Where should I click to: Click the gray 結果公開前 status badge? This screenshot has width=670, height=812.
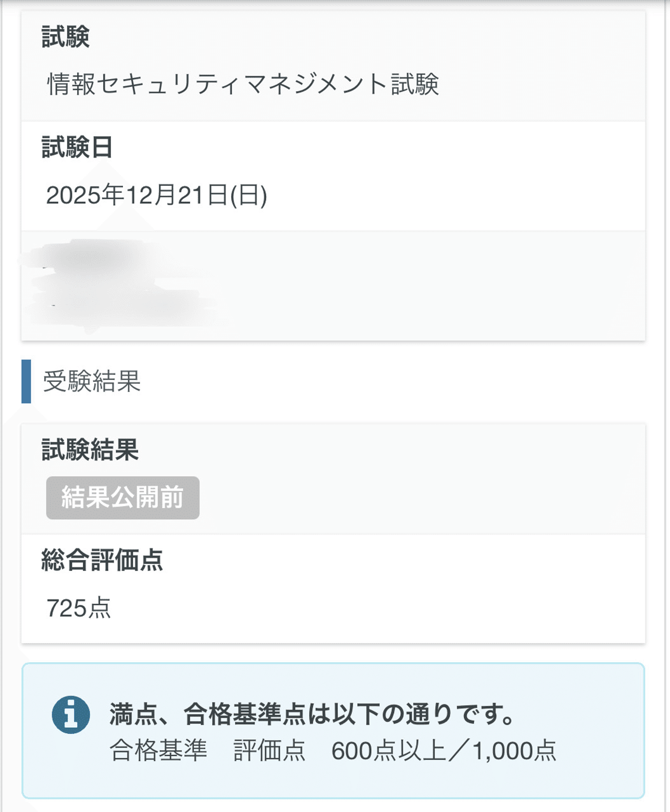coord(123,498)
